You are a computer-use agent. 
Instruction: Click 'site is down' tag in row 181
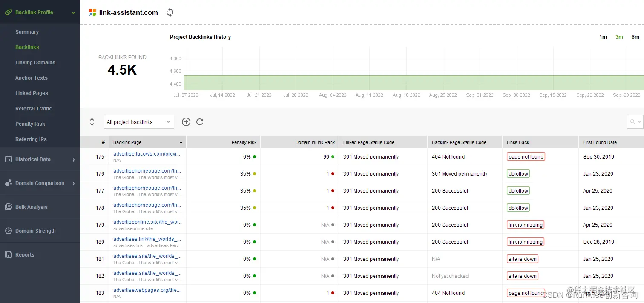[523, 259]
